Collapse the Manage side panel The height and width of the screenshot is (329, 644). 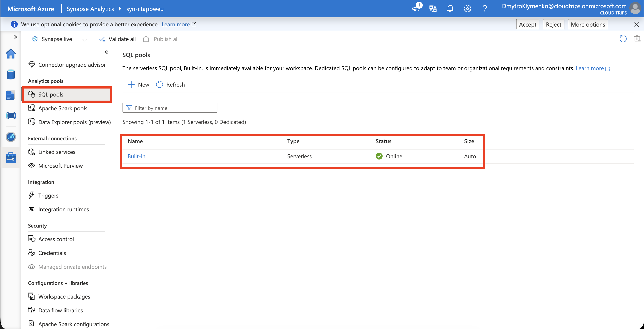pyautogui.click(x=106, y=52)
